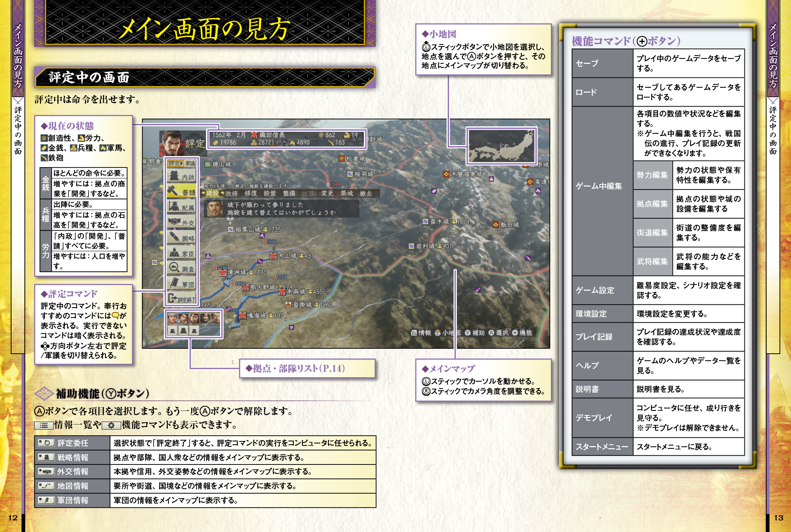Click Nobunaga's portrait beside 評定
The height and width of the screenshot is (532, 791).
pyautogui.click(x=171, y=143)
